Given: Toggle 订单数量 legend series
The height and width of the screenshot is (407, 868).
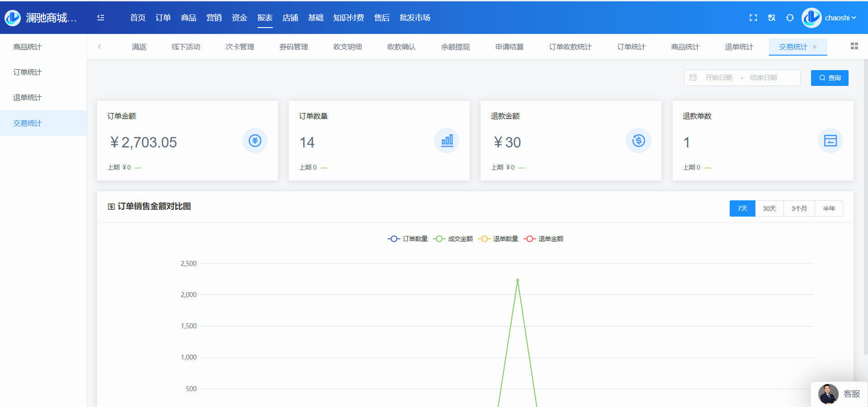Looking at the screenshot, I should [408, 239].
